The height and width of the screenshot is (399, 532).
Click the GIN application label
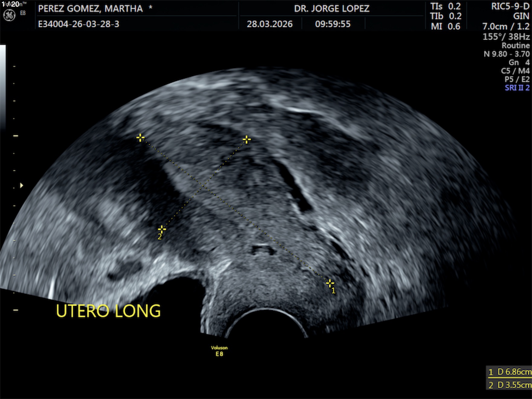[521, 16]
